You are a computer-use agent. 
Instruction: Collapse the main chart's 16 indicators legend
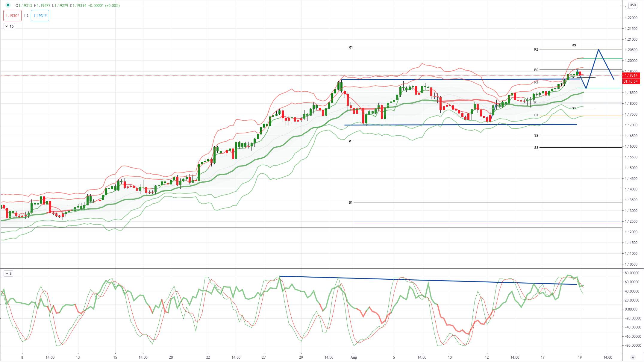[10, 26]
